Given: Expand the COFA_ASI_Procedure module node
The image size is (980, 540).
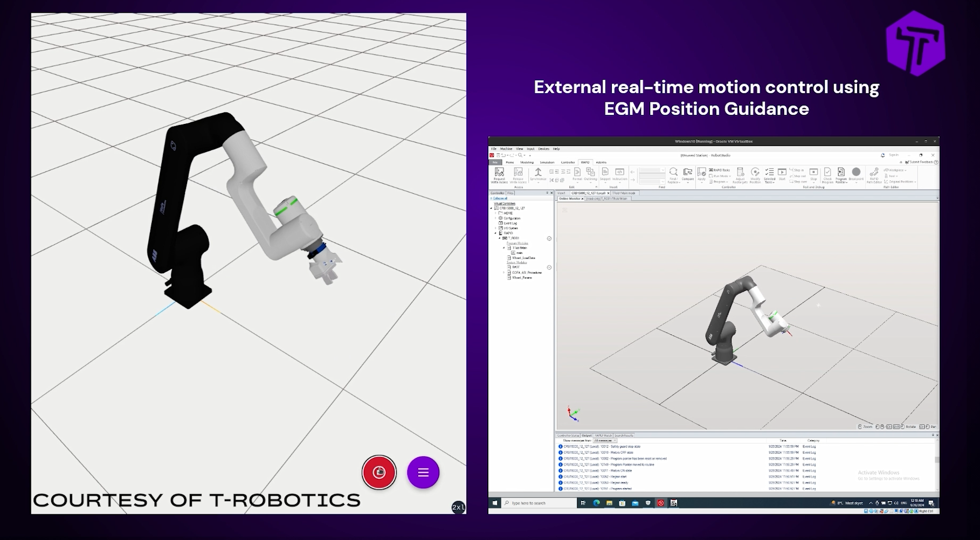Looking at the screenshot, I should pos(503,272).
